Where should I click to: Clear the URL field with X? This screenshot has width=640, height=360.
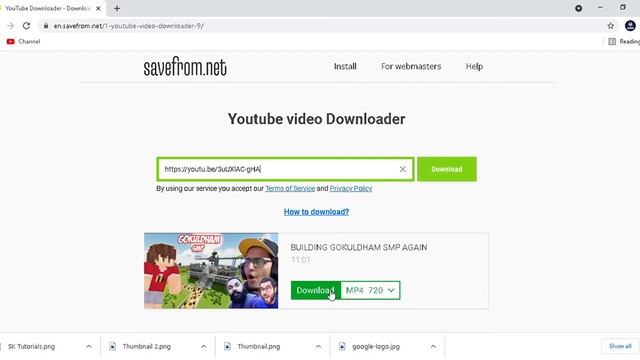click(402, 169)
